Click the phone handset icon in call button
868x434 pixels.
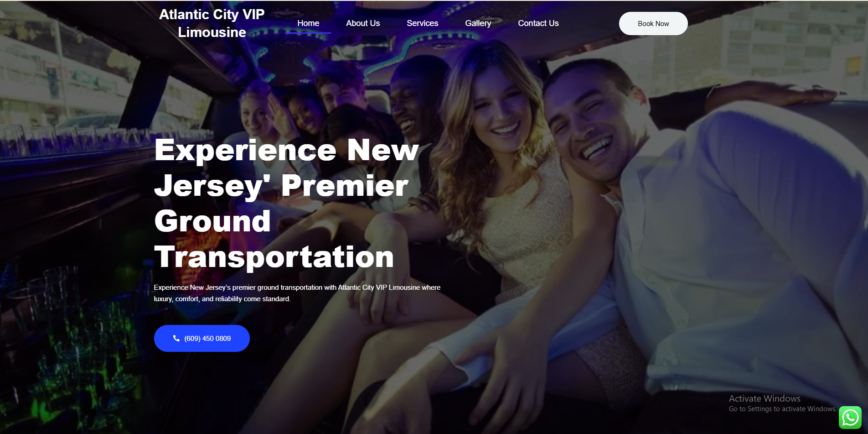[x=176, y=338]
